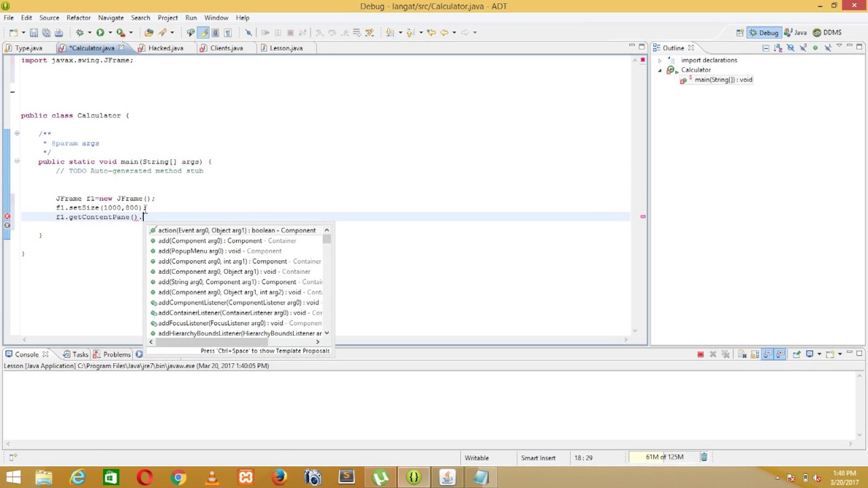Collapse the main method fold marker
Image resolution: width=868 pixels, height=488 pixels.
[17, 161]
